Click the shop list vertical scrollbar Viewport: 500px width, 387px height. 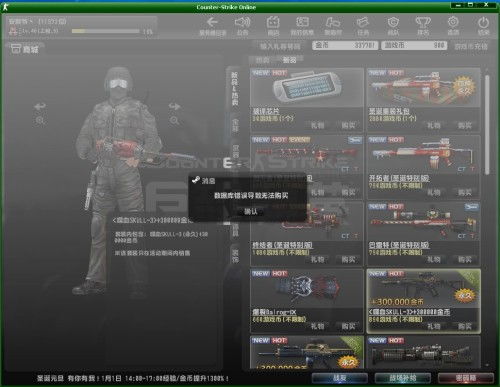pos(487,124)
